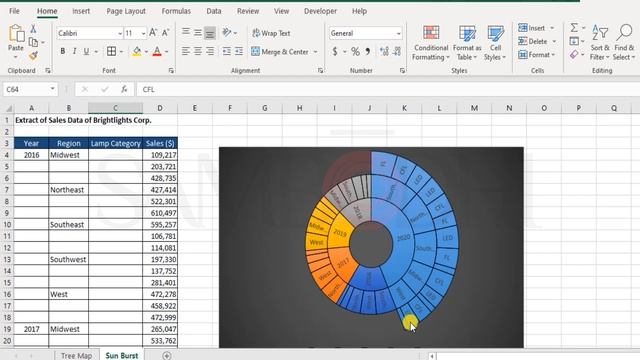Select cell with Northeast region

68,190
